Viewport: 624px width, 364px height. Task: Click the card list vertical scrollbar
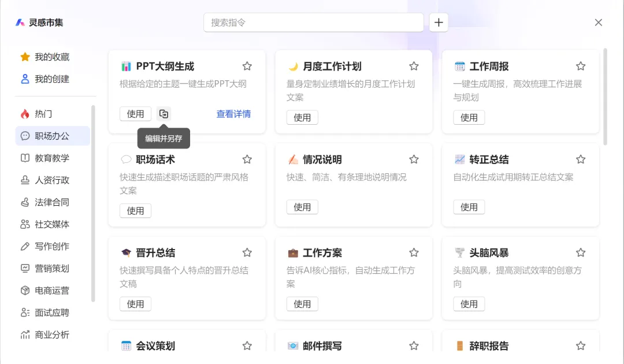pos(606,96)
